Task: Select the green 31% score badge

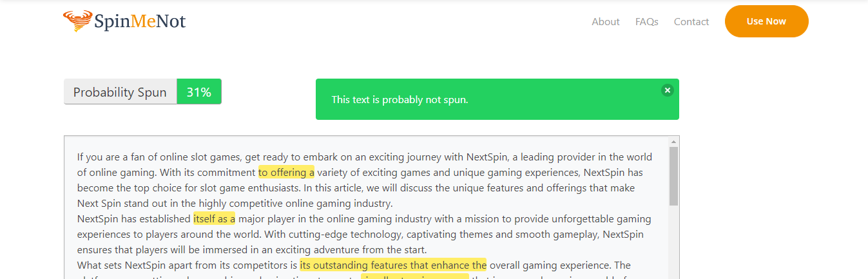Action: pos(199,92)
